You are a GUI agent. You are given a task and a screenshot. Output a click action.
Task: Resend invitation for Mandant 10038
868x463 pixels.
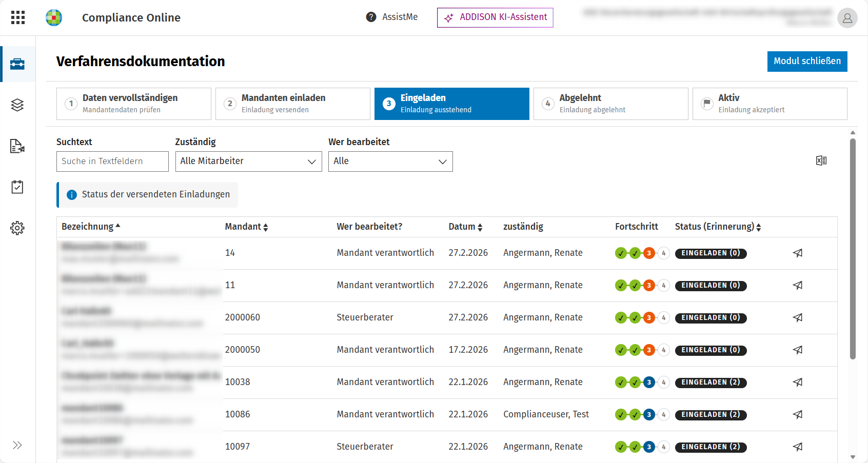click(798, 382)
